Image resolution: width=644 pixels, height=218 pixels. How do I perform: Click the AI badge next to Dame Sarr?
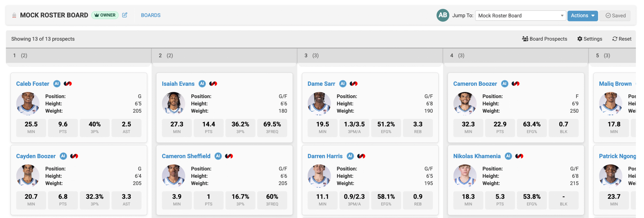[x=343, y=84]
